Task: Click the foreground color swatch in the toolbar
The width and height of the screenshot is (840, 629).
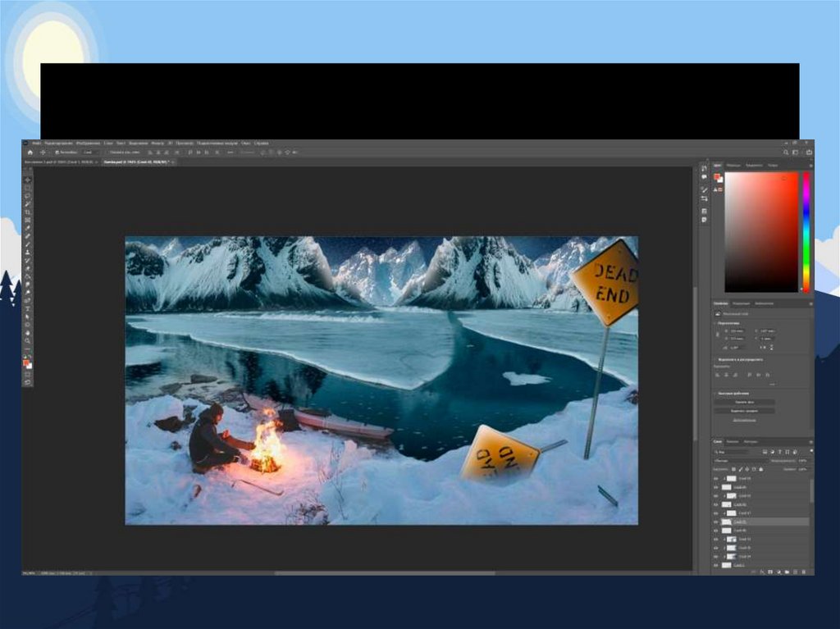Action: 26,362
